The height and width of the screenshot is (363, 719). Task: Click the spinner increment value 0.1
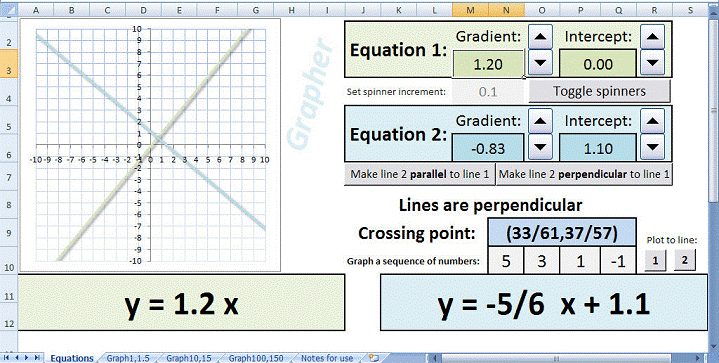[488, 92]
